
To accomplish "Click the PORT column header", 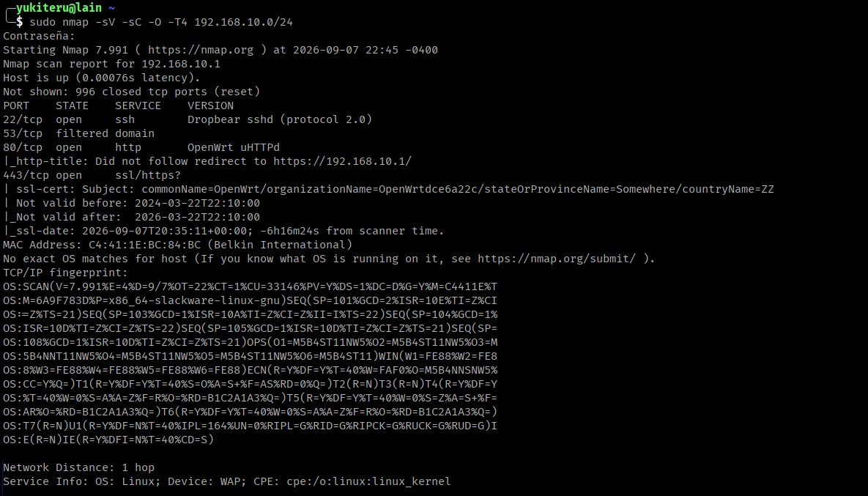I will [x=16, y=106].
